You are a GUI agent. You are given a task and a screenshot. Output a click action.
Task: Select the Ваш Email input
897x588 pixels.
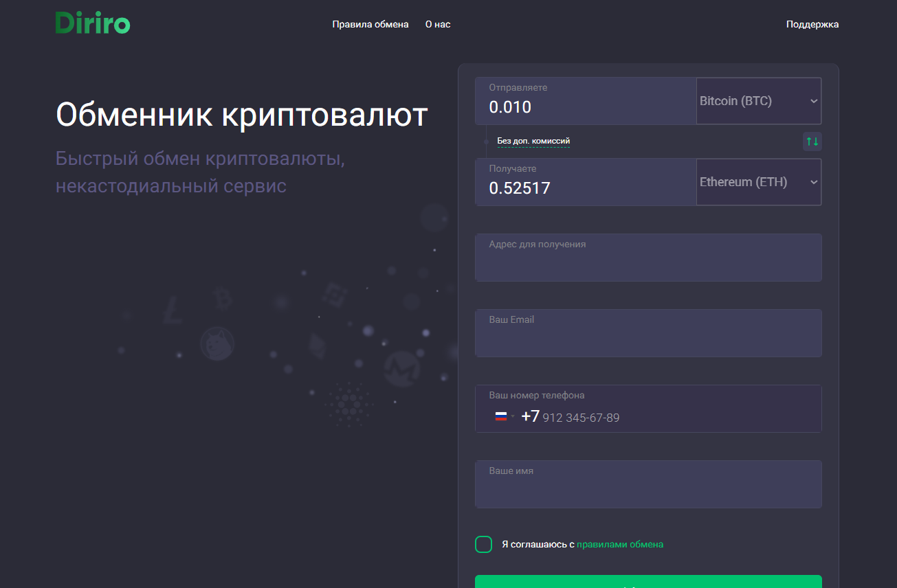coord(647,339)
